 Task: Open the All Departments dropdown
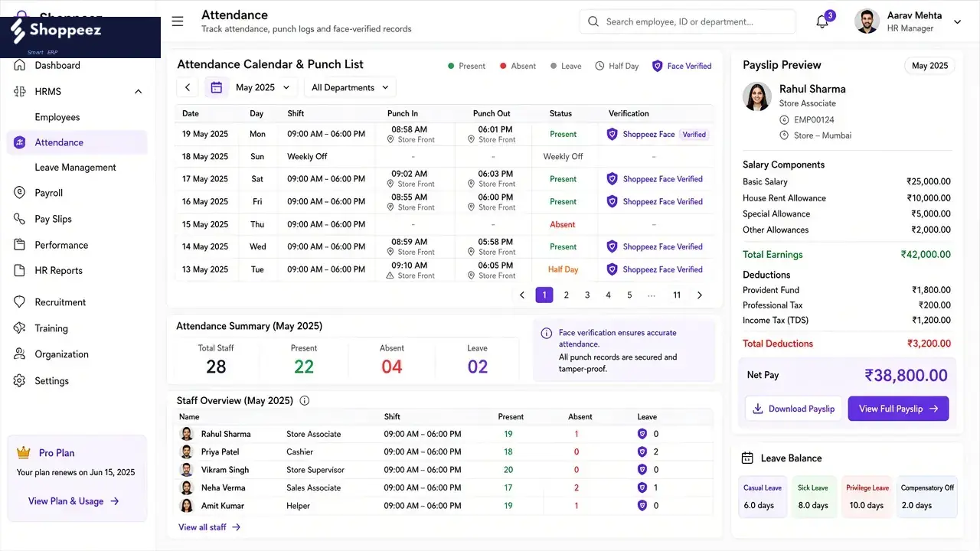[x=350, y=87]
